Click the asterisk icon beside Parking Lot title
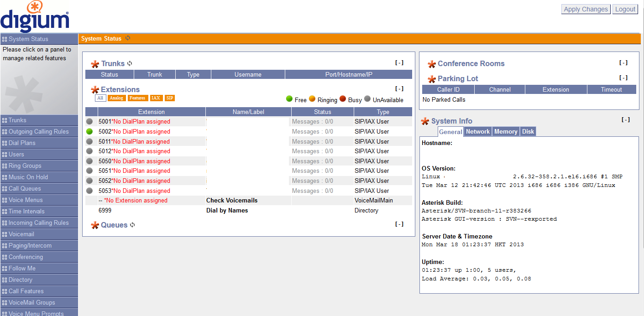Image resolution: width=644 pixels, height=316 pixels. coord(432,79)
